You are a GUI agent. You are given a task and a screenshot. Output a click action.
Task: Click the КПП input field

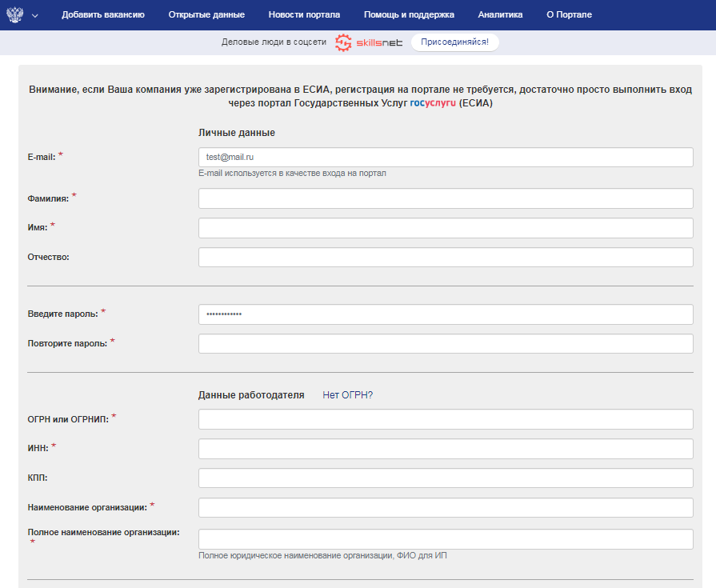446,478
